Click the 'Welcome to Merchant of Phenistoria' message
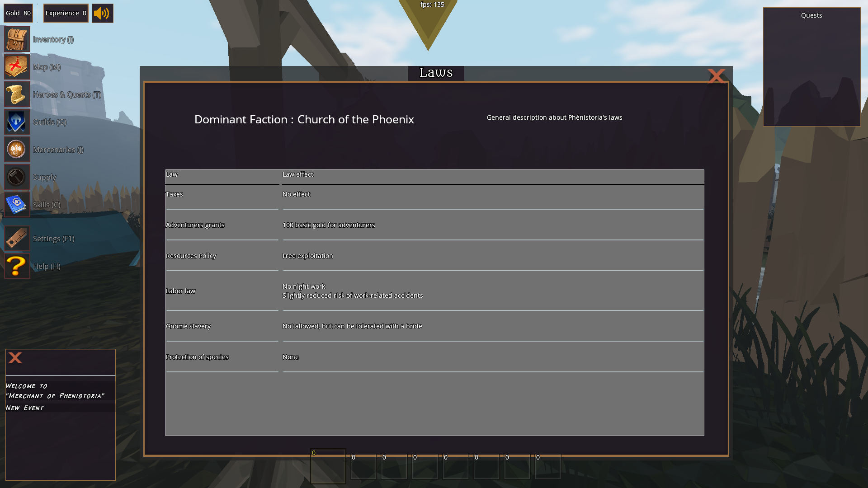The height and width of the screenshot is (488, 868). (55, 391)
